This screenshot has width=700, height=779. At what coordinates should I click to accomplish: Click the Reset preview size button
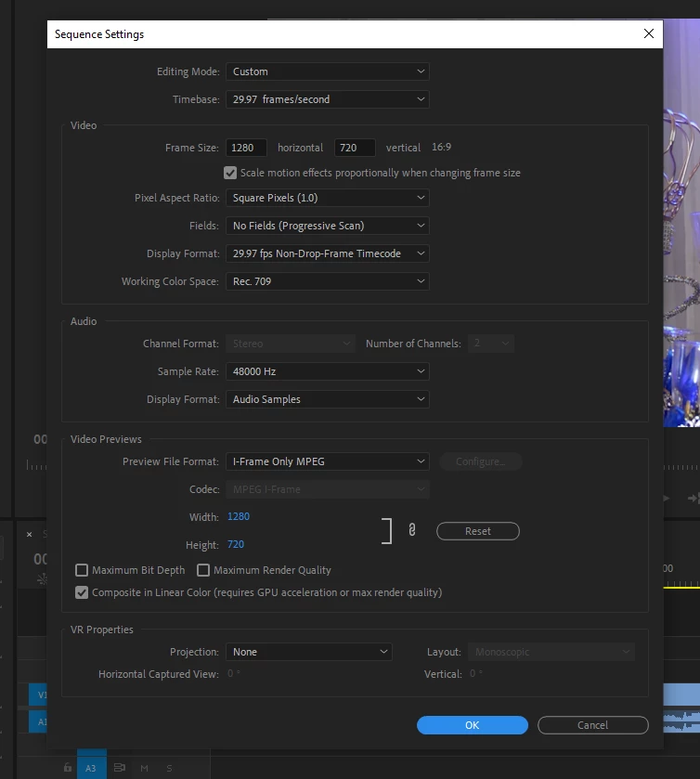[478, 531]
